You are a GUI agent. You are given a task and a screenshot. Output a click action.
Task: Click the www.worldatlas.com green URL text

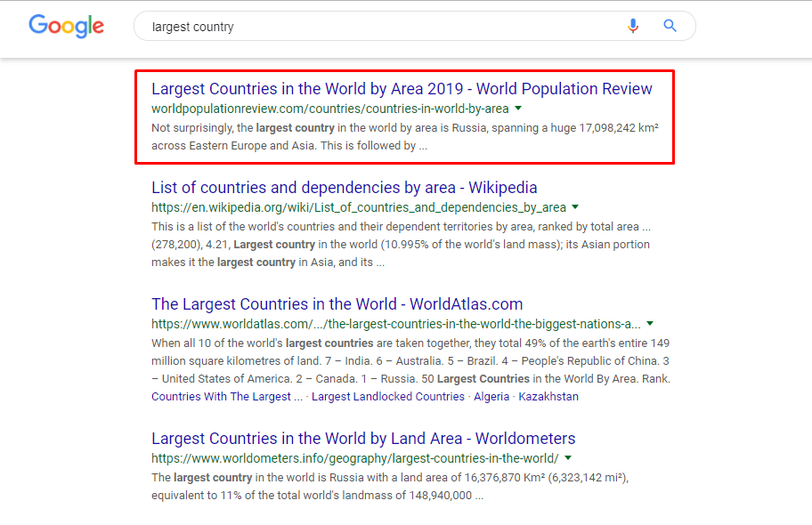(x=395, y=324)
